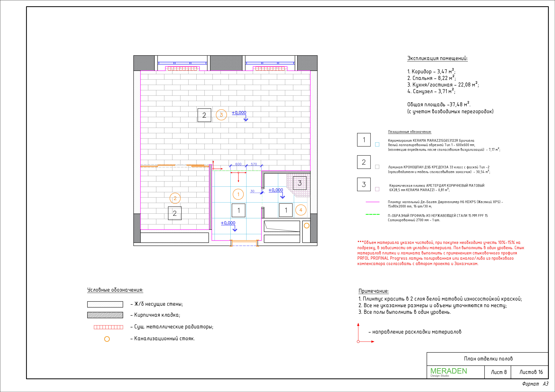Click the Кирпичная кладка hatched sample
This screenshot has height=392, width=555.
[105, 315]
